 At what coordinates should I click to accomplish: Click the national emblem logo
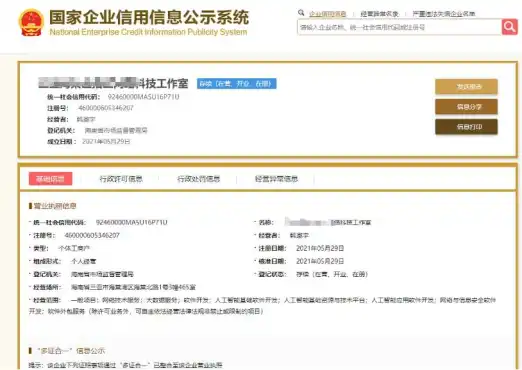click(x=31, y=23)
